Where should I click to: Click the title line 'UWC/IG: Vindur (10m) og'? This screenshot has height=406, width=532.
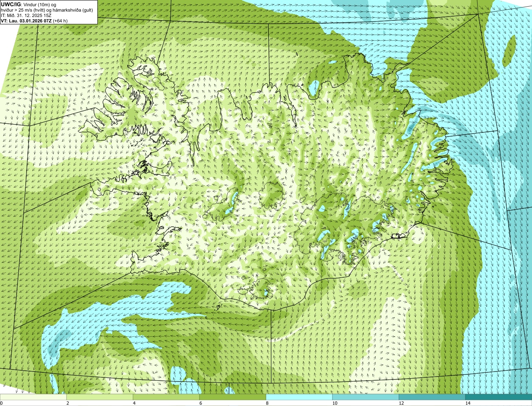point(29,4)
